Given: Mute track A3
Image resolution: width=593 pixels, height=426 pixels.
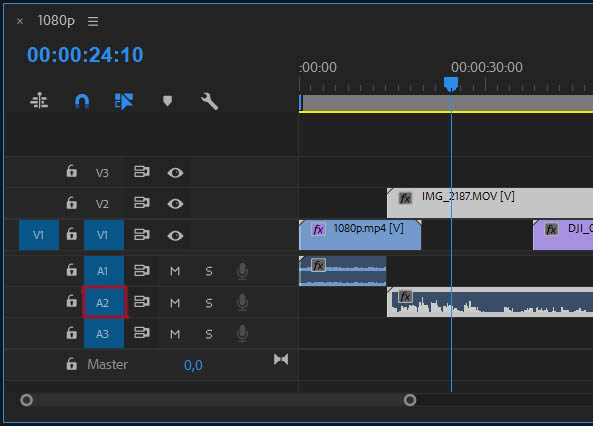Looking at the screenshot, I should [x=175, y=334].
